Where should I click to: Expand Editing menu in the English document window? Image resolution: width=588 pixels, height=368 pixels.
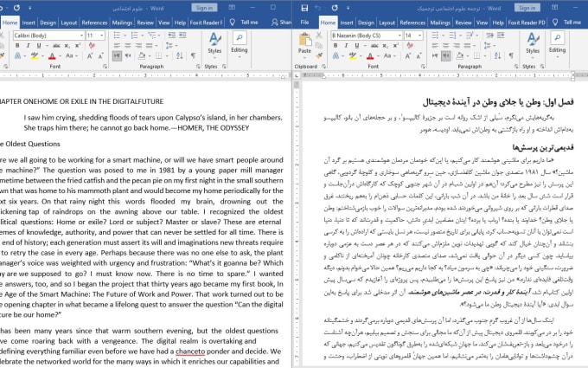pyautogui.click(x=240, y=45)
